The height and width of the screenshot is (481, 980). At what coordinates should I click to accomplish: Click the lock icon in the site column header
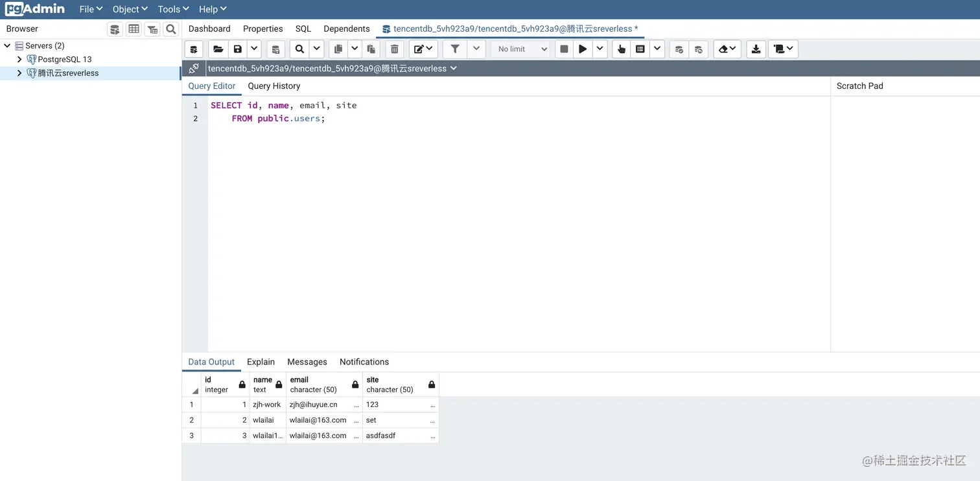tap(432, 385)
